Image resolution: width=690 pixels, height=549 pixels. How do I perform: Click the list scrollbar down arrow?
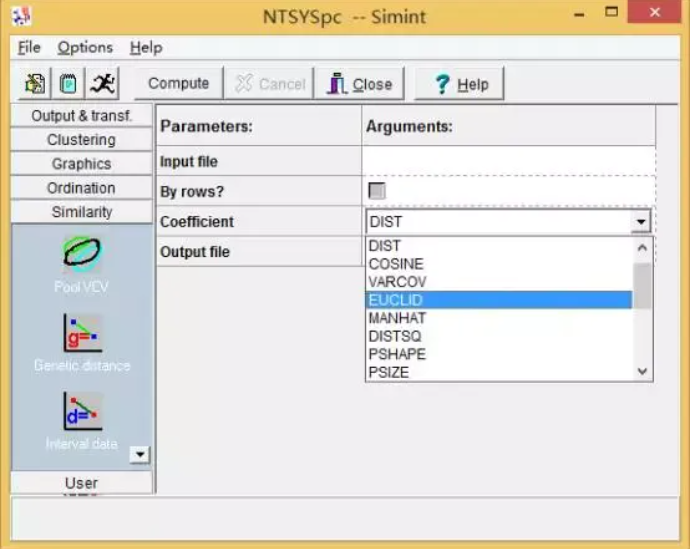tap(642, 372)
